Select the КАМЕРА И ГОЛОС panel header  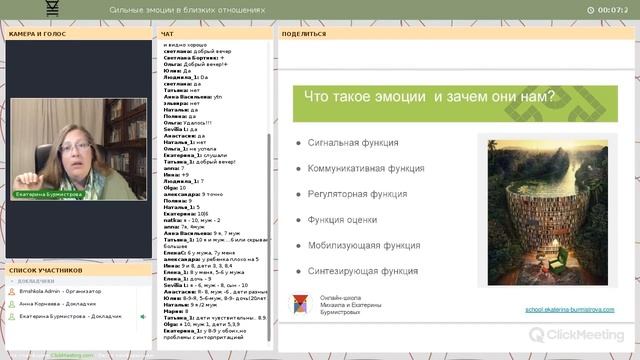pyautogui.click(x=78, y=34)
